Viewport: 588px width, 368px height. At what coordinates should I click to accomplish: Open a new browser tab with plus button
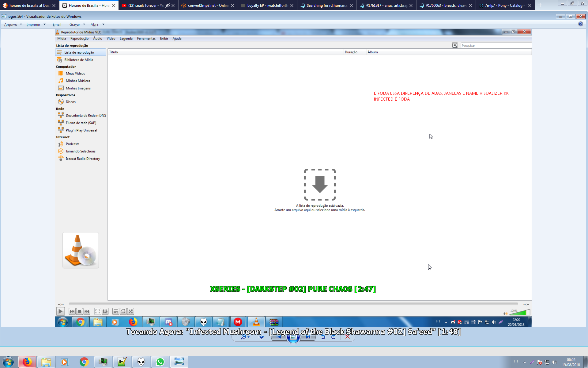point(540,5)
